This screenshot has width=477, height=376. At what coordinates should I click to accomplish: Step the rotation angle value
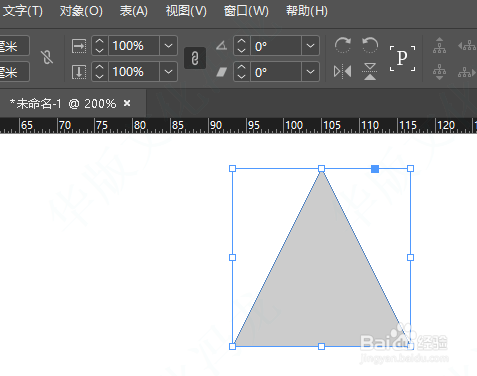[x=242, y=46]
